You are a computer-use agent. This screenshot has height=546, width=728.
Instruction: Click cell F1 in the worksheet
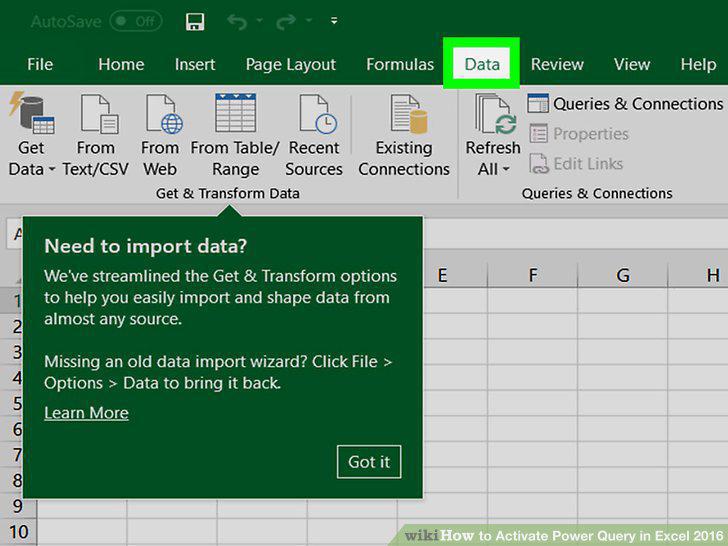(533, 300)
